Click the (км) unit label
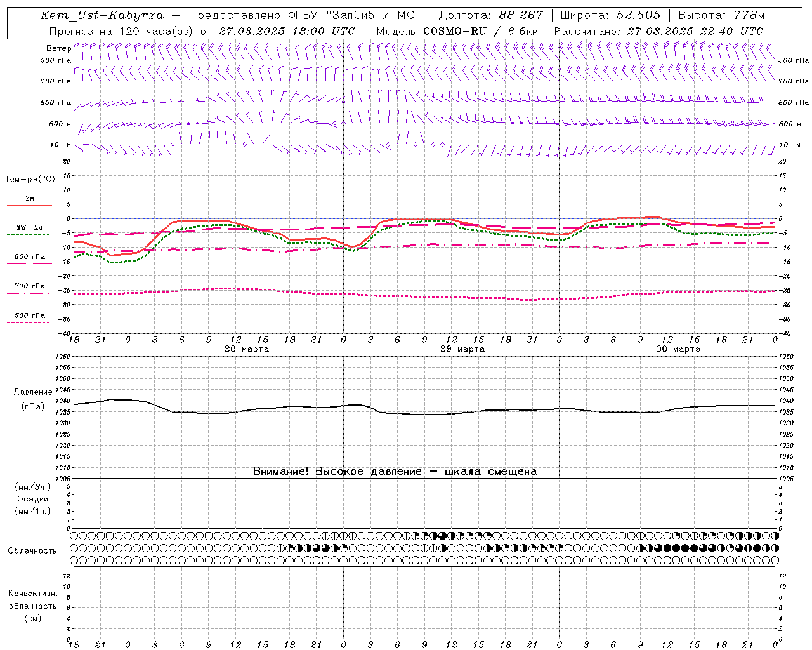 [32, 618]
